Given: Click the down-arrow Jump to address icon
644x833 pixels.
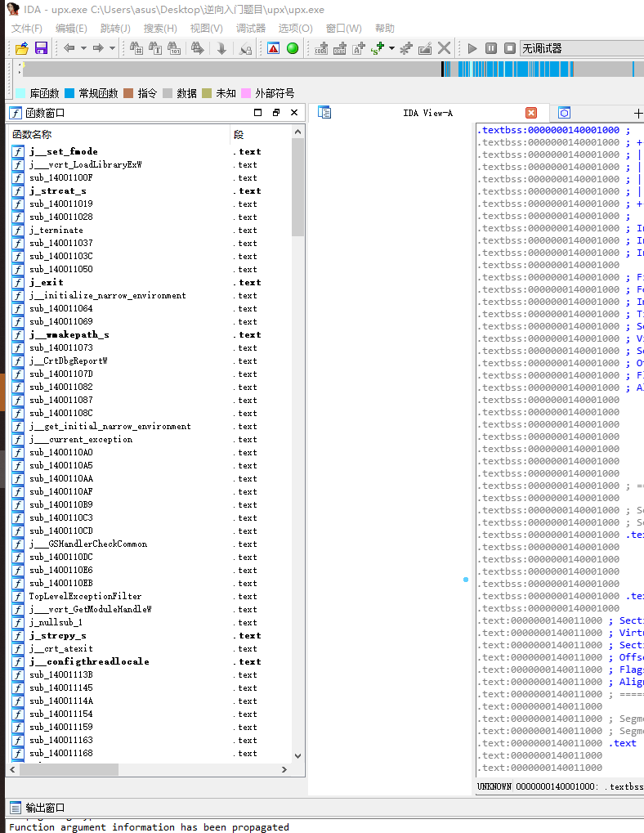Looking at the screenshot, I should point(222,48).
